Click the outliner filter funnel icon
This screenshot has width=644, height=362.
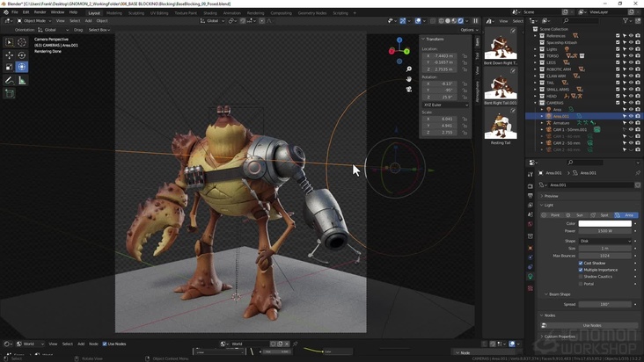(x=626, y=20)
